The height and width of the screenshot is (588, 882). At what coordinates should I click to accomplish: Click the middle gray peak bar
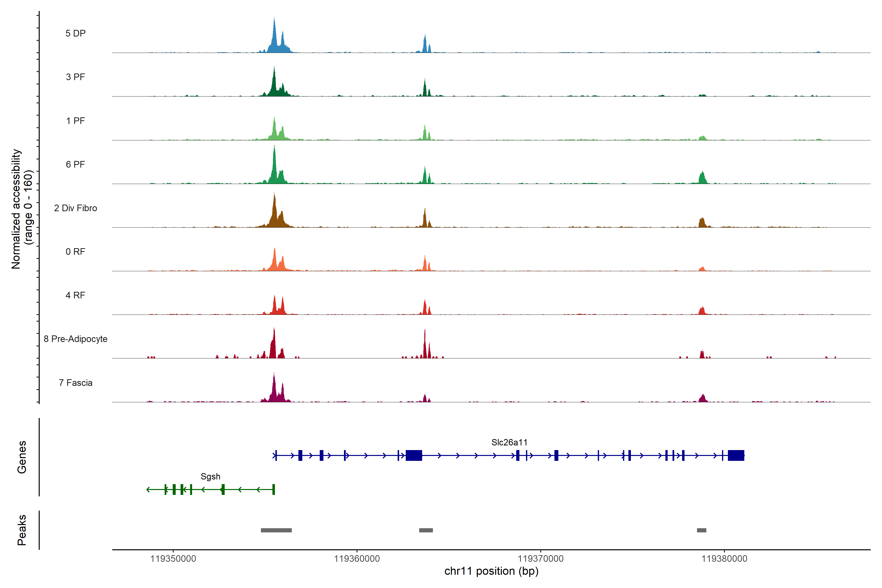coord(426,530)
